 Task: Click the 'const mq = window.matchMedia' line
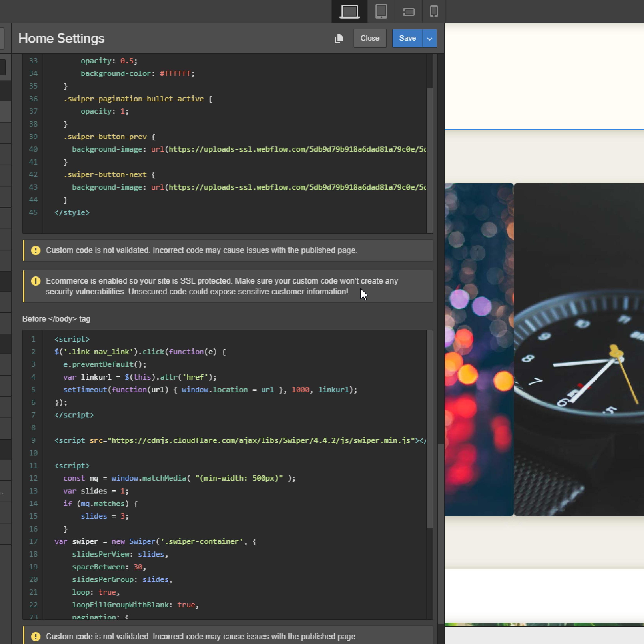click(179, 478)
